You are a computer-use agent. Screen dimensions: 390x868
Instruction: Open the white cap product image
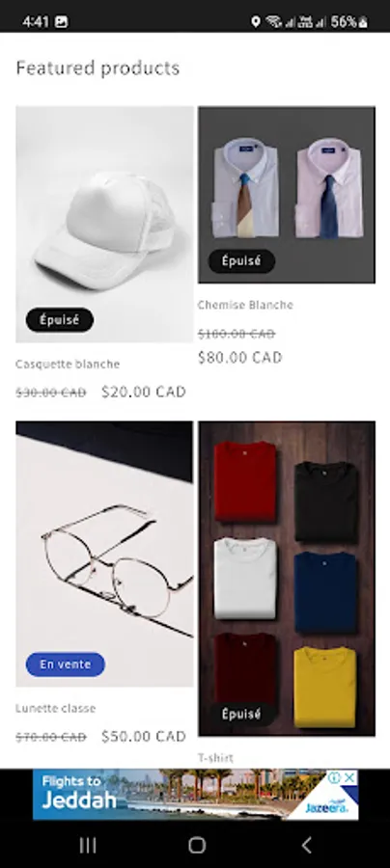(104, 224)
